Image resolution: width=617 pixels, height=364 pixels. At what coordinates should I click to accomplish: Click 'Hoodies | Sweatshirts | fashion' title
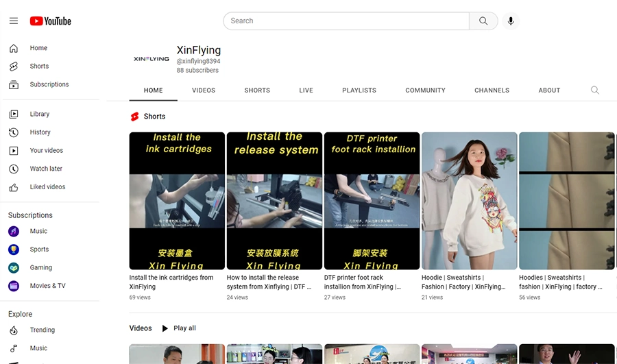[x=560, y=282]
